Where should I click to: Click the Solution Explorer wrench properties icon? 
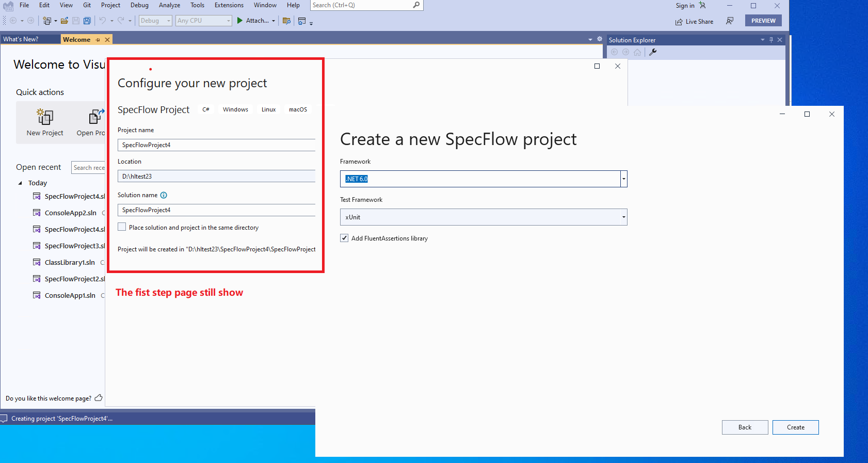click(653, 52)
